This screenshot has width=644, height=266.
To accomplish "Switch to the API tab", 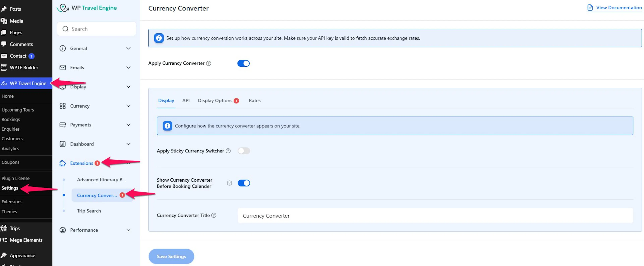I will (x=186, y=100).
